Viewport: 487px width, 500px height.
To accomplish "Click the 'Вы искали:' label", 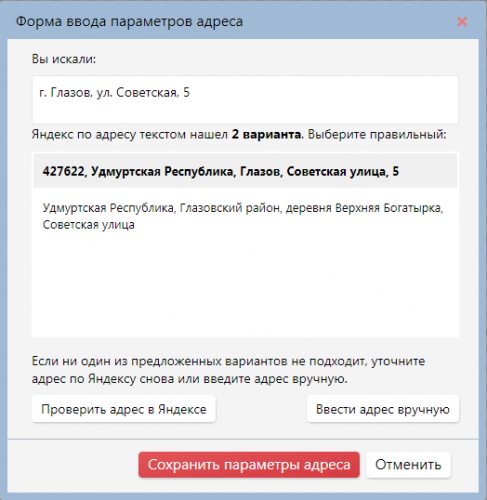I will tap(64, 59).
